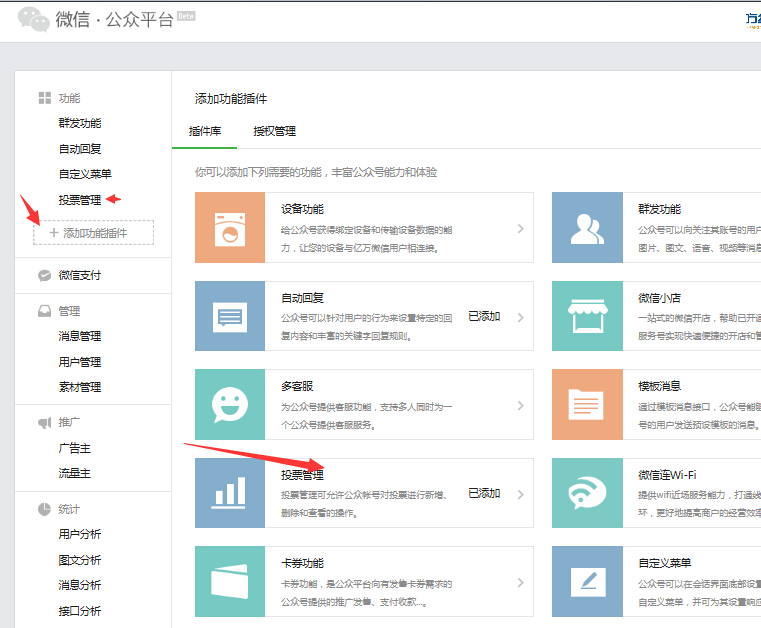Click the 群发功能 people icon
761x628 pixels.
tap(587, 228)
